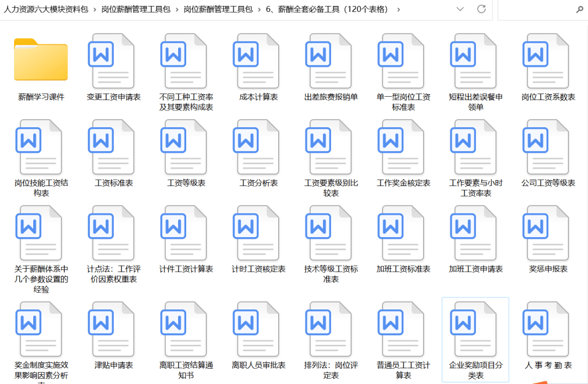Select the 工资分析表 document icon
Screen dimensions: 588x384
coord(256,147)
